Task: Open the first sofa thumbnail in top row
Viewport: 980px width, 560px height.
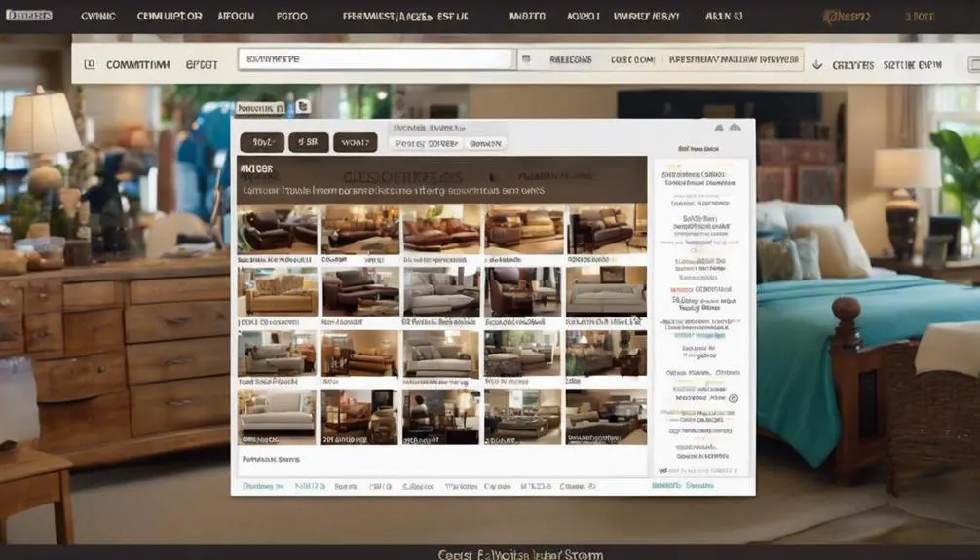Action: pos(278,228)
